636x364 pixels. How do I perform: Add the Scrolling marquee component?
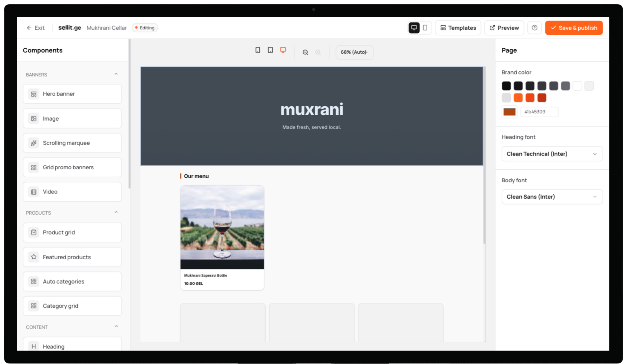coord(72,143)
